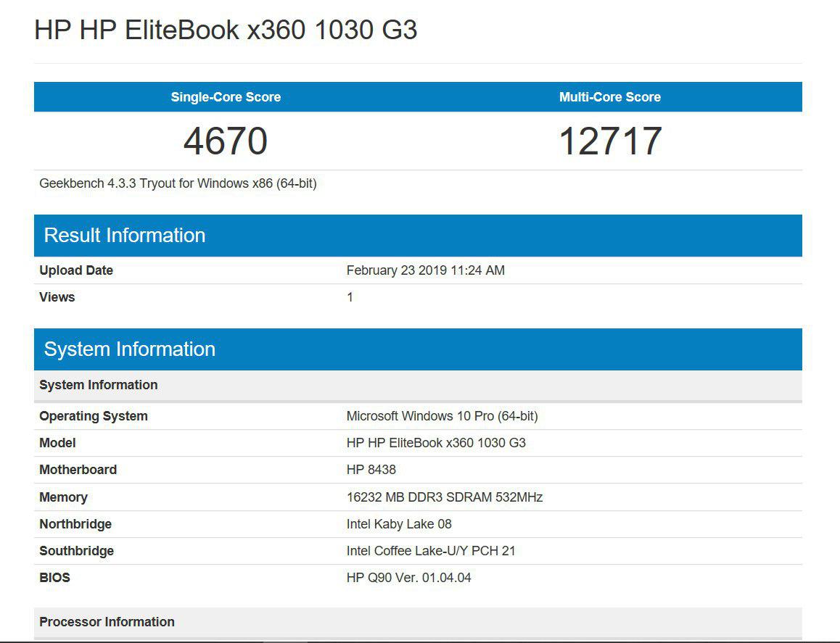Select the Microsoft Windows 10 Pro value

click(442, 416)
